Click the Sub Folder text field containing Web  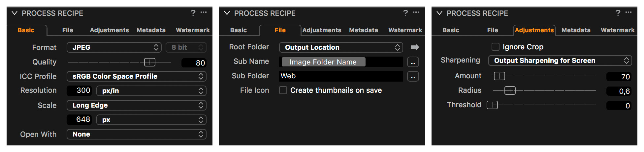[341, 76]
